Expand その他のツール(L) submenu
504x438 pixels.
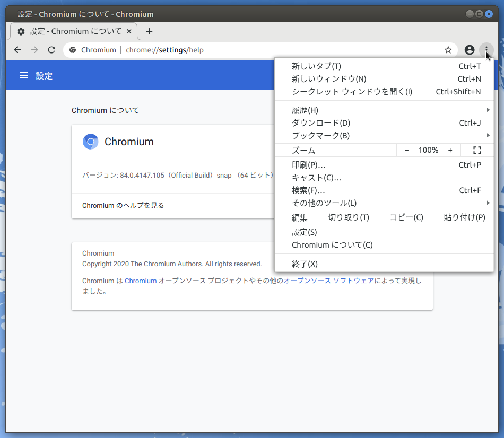(x=384, y=203)
